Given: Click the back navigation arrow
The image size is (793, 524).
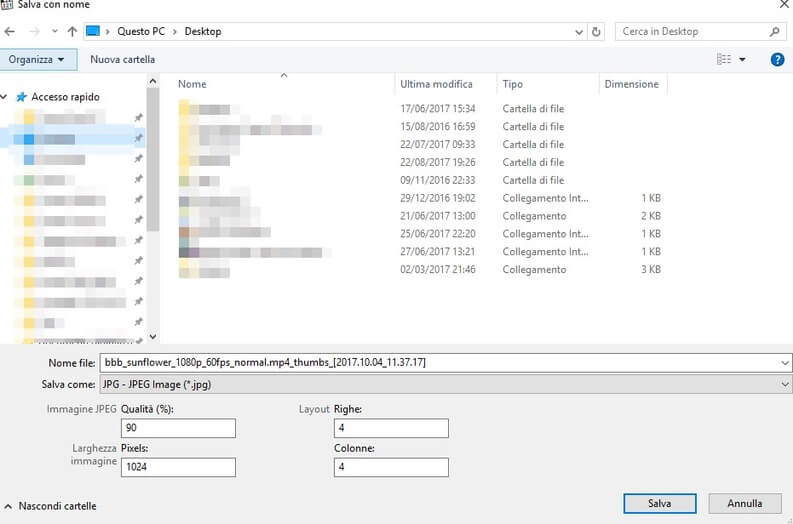Looking at the screenshot, I should pyautogui.click(x=10, y=32).
